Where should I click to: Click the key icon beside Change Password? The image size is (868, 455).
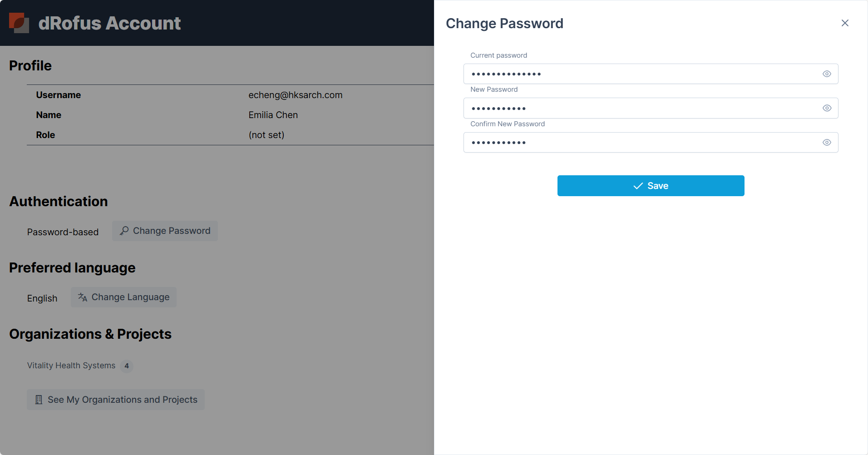click(124, 231)
